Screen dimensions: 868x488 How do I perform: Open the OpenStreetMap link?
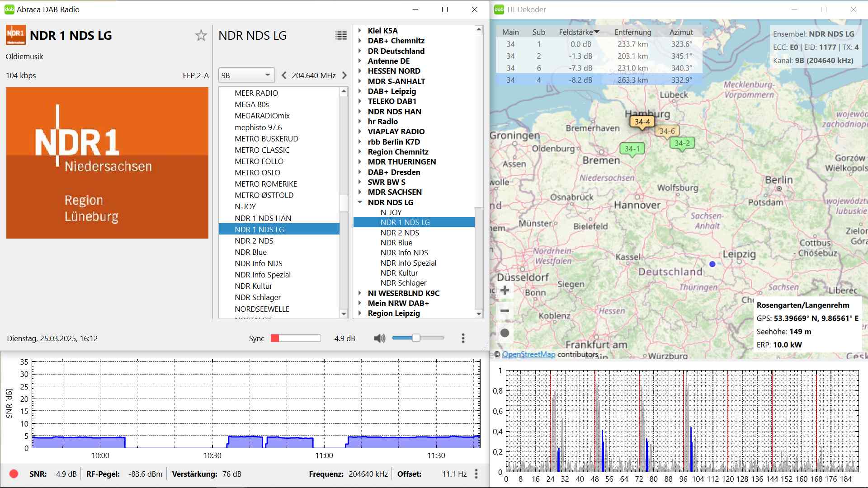point(528,354)
